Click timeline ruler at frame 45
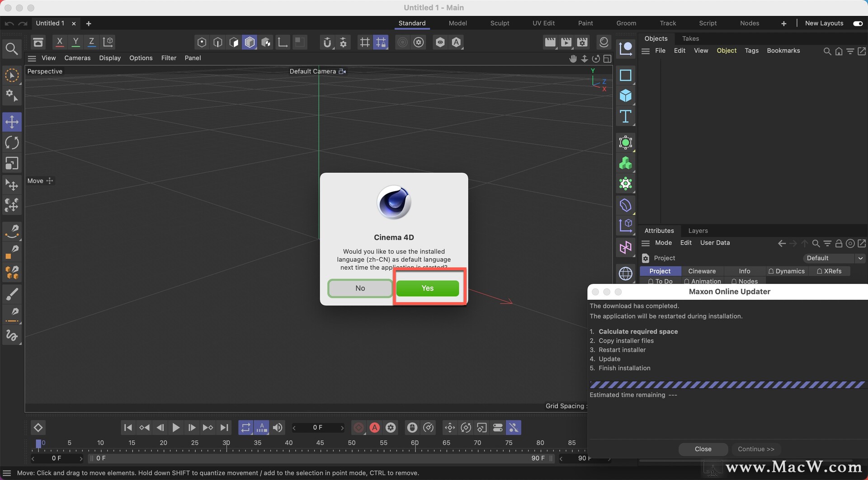Image resolution: width=868 pixels, height=480 pixels. [x=320, y=443]
